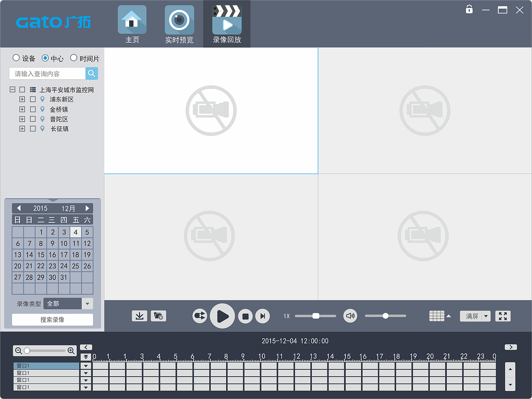Viewport: 532px width, 399px height.
Task: Select 浦东新区 in the tree
Action: [62, 99]
